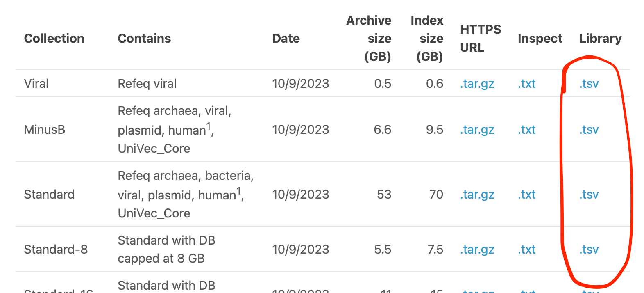
Task: Click the Library column header
Action: [600, 39]
